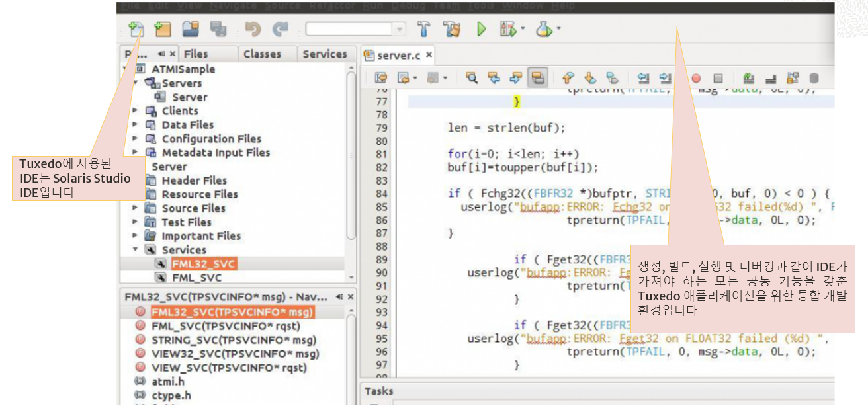The width and height of the screenshot is (868, 412).
Task: Select the FML_SVC service in the project tree
Action: [196, 278]
